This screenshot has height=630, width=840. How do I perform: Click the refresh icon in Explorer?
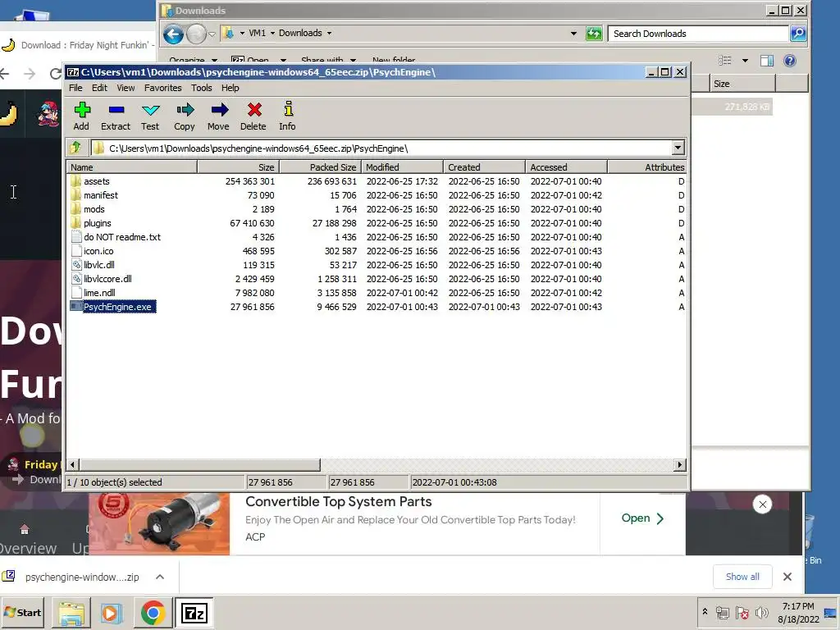(x=594, y=34)
